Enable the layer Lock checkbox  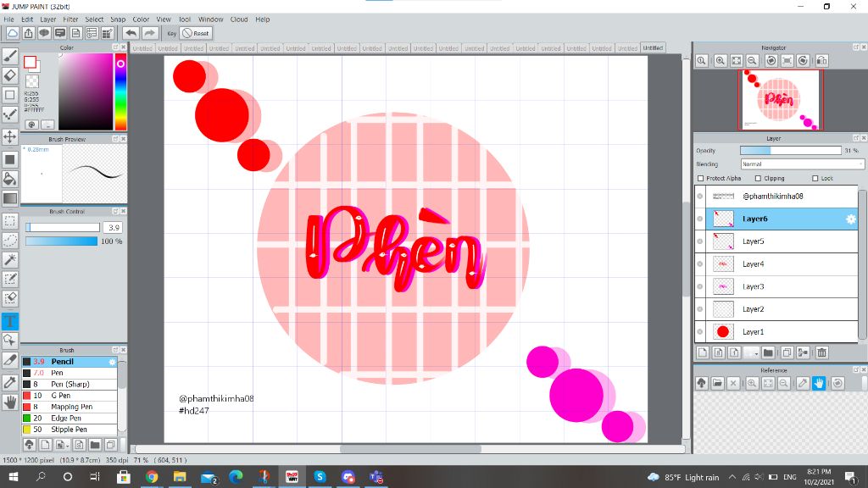(x=815, y=178)
